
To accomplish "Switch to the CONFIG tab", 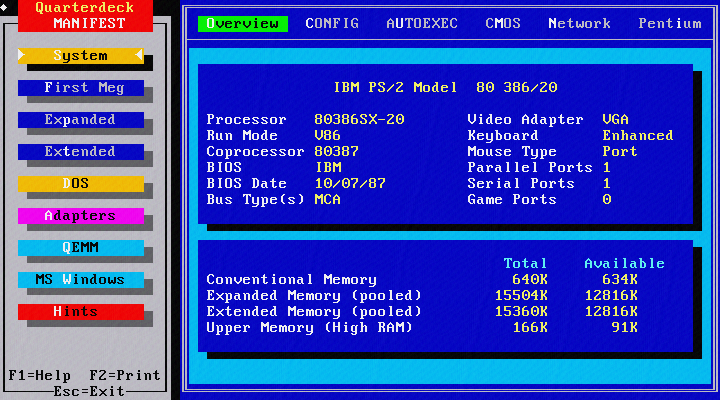I will pyautogui.click(x=332, y=23).
